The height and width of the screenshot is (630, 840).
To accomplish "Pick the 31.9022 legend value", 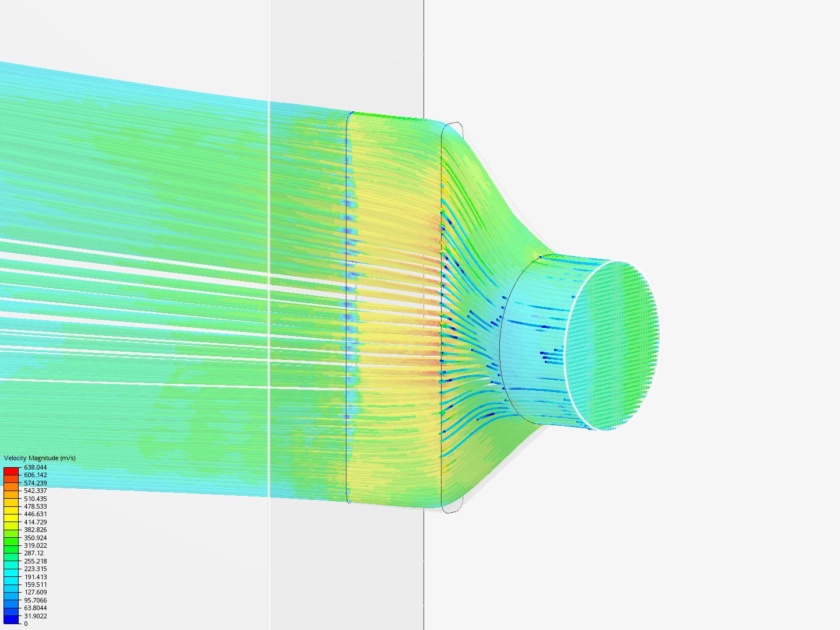I will pos(35,616).
